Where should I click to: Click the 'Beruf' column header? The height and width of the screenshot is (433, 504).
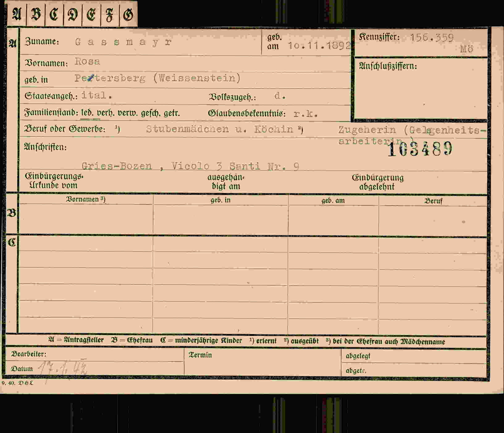coord(433,201)
